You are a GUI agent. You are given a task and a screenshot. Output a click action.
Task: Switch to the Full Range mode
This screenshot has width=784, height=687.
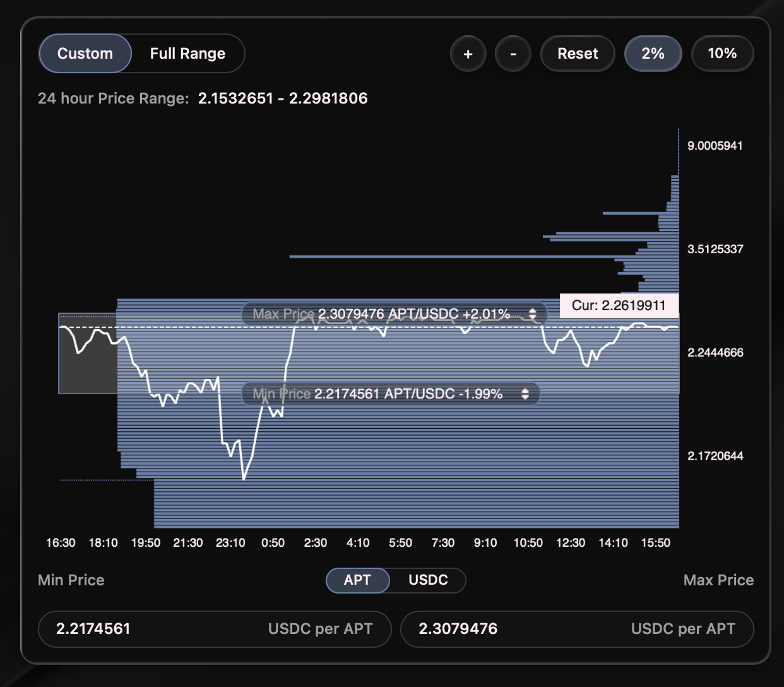coord(187,54)
